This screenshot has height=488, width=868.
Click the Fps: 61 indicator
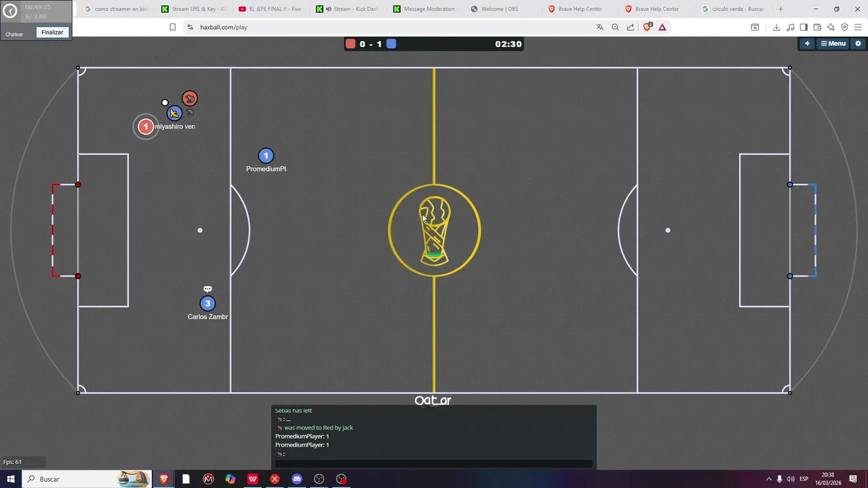click(x=12, y=462)
